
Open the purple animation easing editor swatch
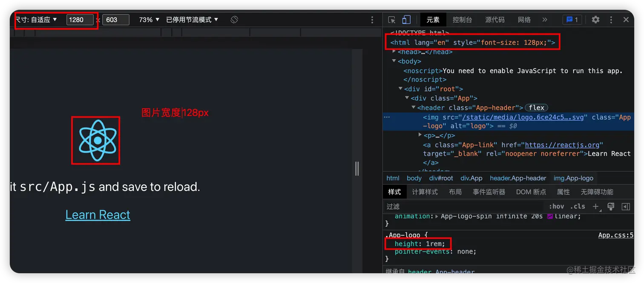coord(550,216)
